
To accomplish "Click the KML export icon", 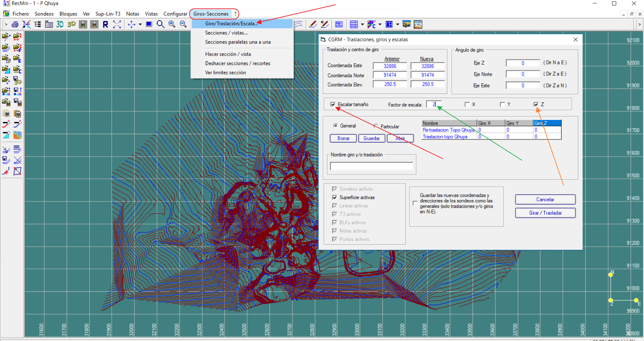I will pyautogui.click(x=418, y=24).
